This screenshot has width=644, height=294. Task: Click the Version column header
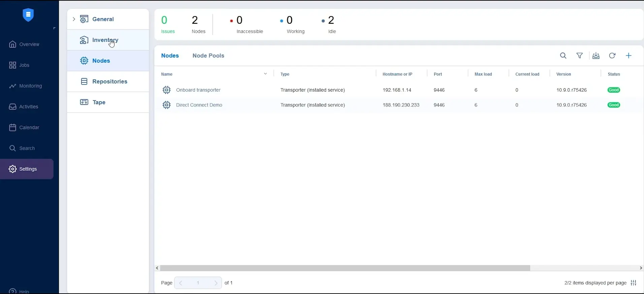564,74
